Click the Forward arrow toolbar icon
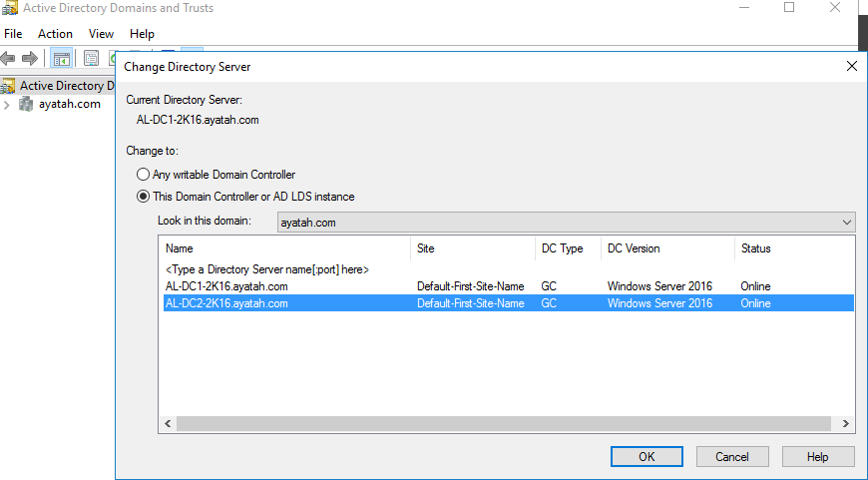Viewport: 868px width, 480px height. tap(30, 59)
